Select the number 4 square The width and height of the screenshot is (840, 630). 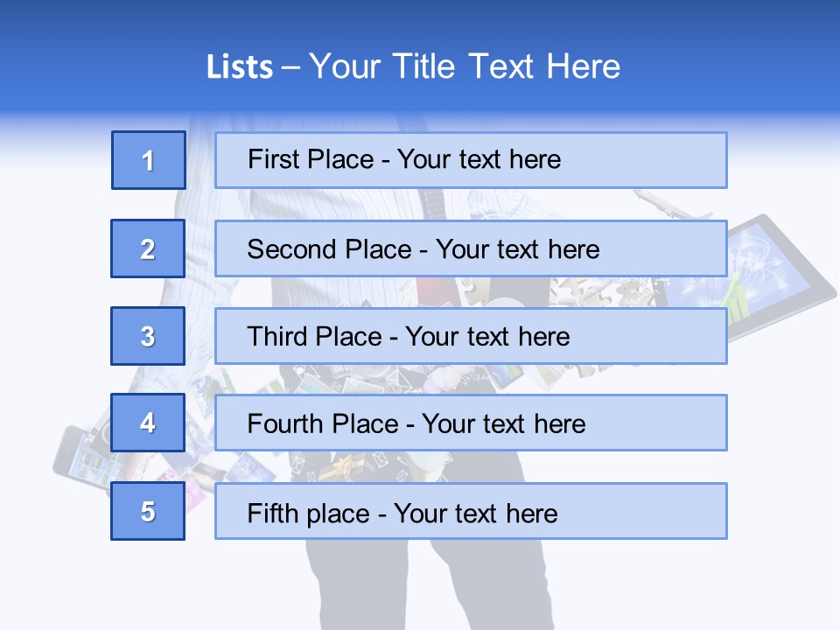(x=148, y=423)
